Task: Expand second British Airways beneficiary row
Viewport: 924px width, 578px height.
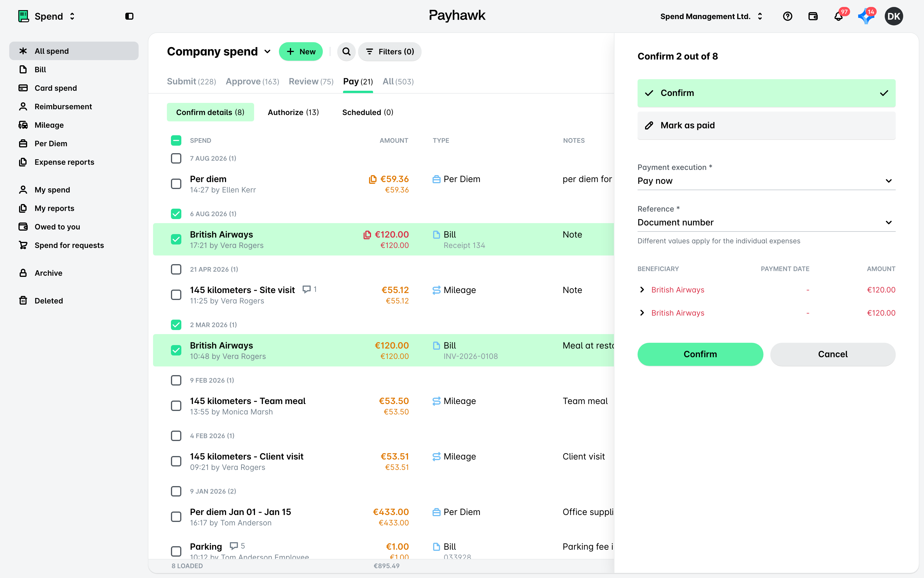Action: [642, 313]
